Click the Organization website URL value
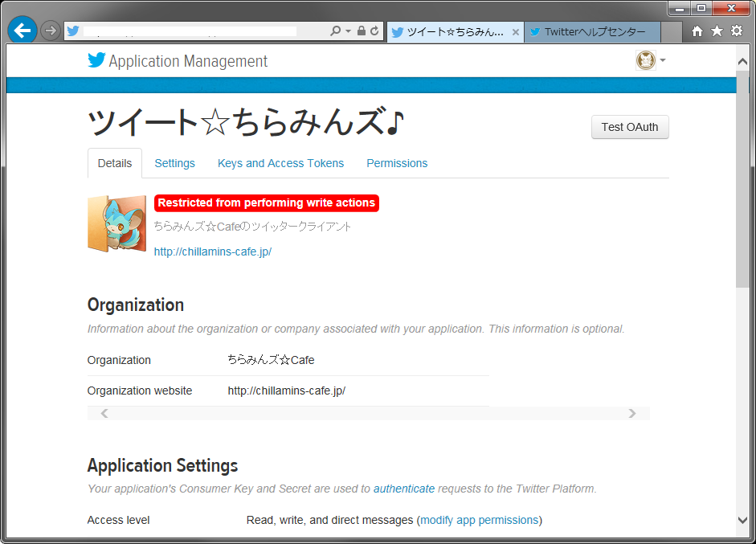Image resolution: width=756 pixels, height=544 pixels. pos(286,391)
